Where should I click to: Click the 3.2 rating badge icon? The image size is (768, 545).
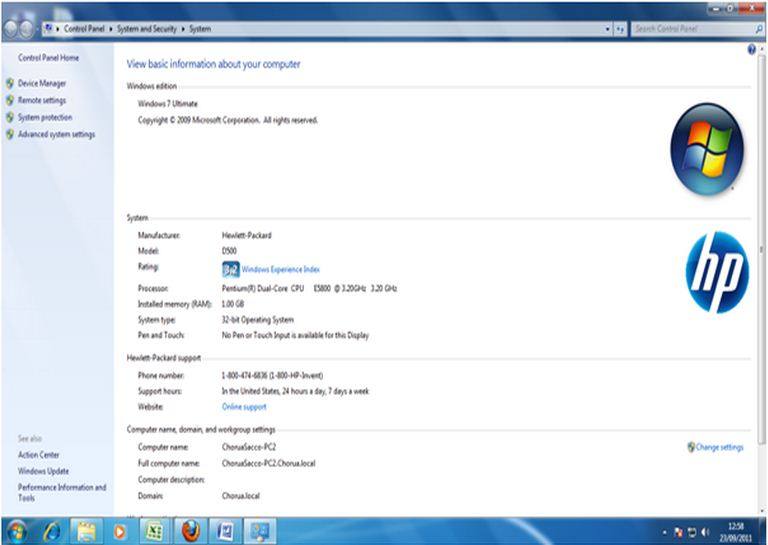click(x=230, y=269)
